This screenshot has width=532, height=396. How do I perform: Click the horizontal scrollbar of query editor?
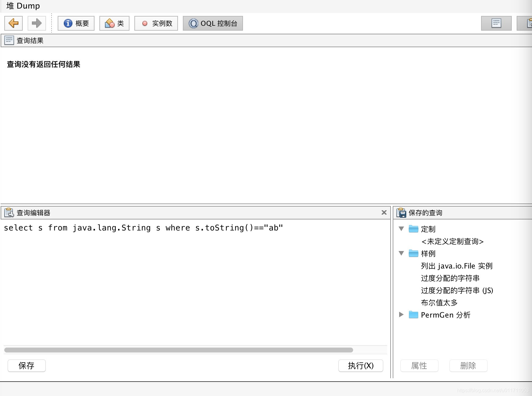pos(179,350)
